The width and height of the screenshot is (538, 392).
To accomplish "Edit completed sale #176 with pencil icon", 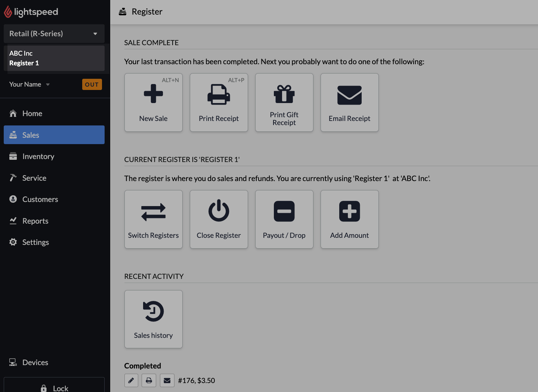I will coord(131,380).
